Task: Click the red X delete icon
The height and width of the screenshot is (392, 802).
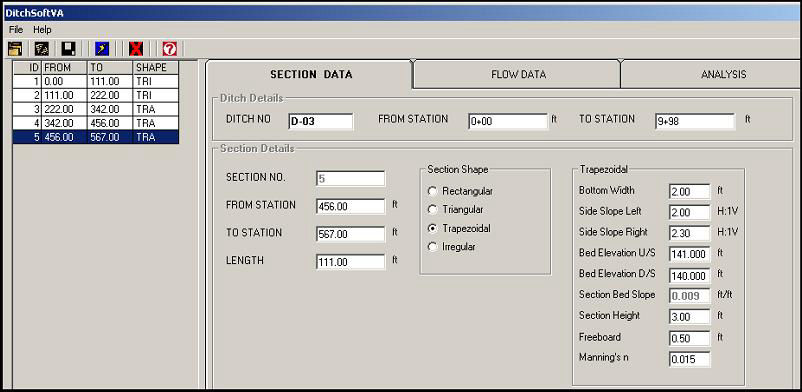Action: 136,49
